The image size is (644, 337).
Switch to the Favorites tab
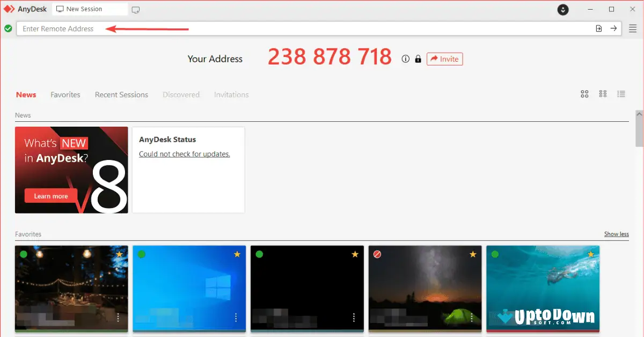(65, 94)
